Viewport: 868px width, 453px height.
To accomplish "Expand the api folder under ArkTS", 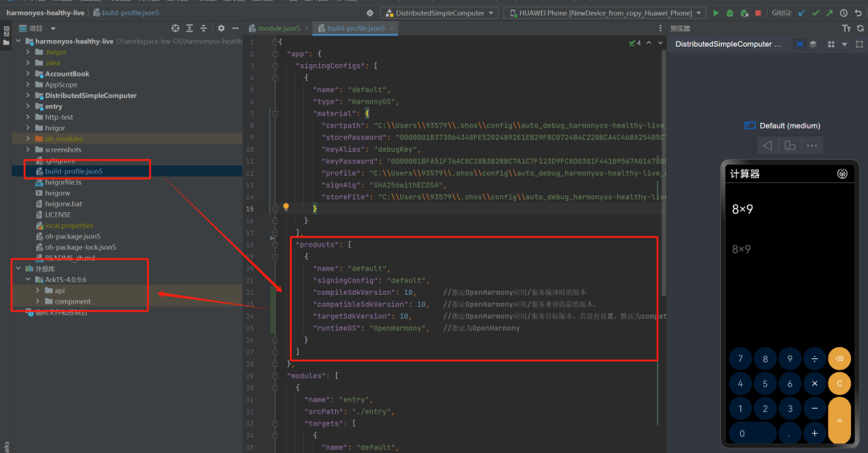I will pos(38,291).
